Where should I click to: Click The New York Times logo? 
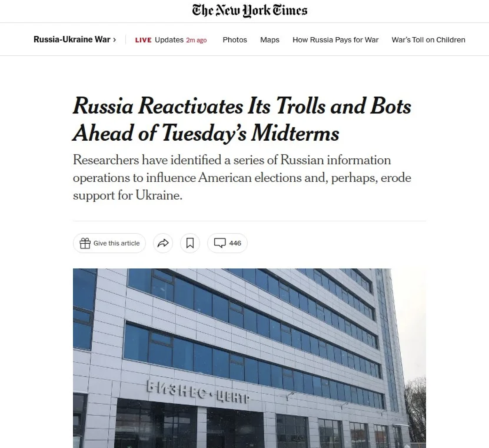(x=250, y=11)
